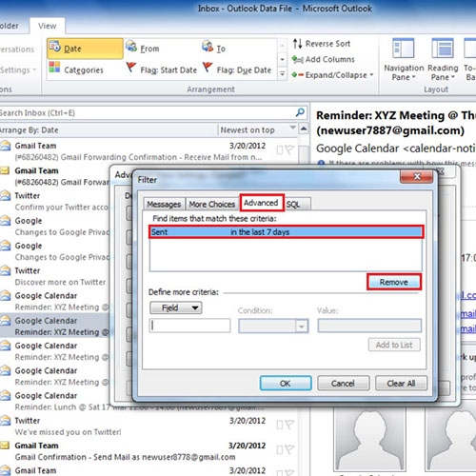Click the Remove button
This screenshot has height=476, width=476.
[394, 282]
